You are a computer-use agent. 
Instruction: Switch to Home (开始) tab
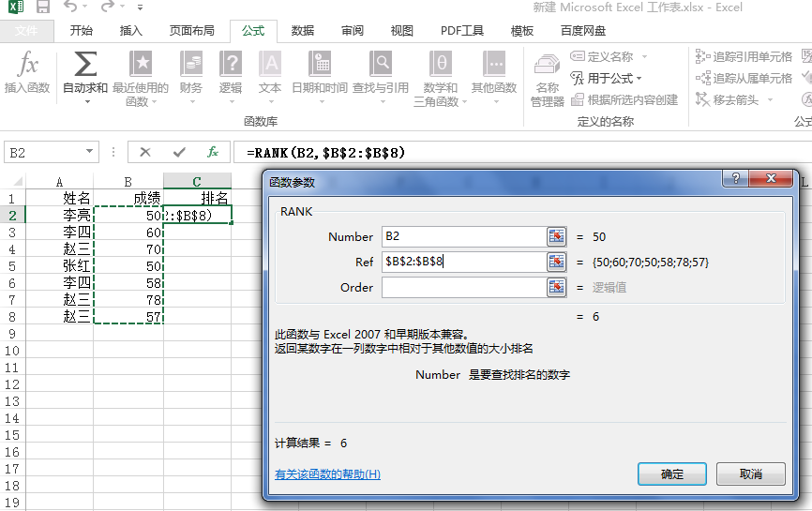82,31
